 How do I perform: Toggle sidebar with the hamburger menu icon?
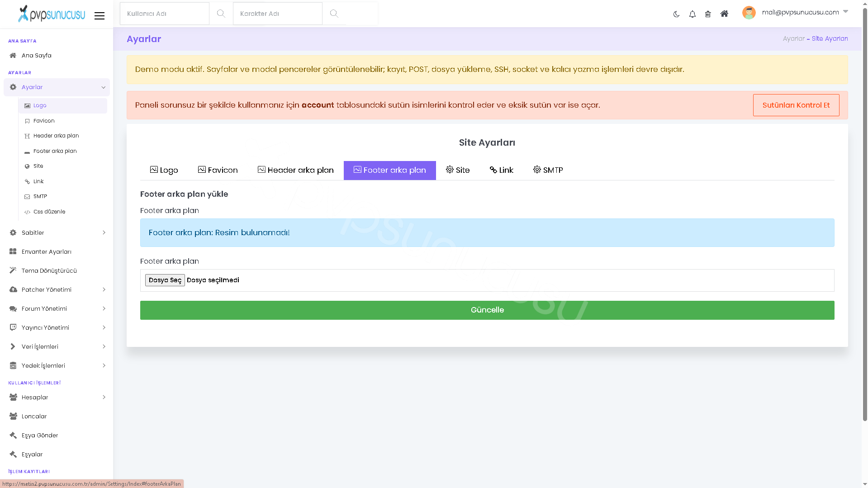click(100, 16)
